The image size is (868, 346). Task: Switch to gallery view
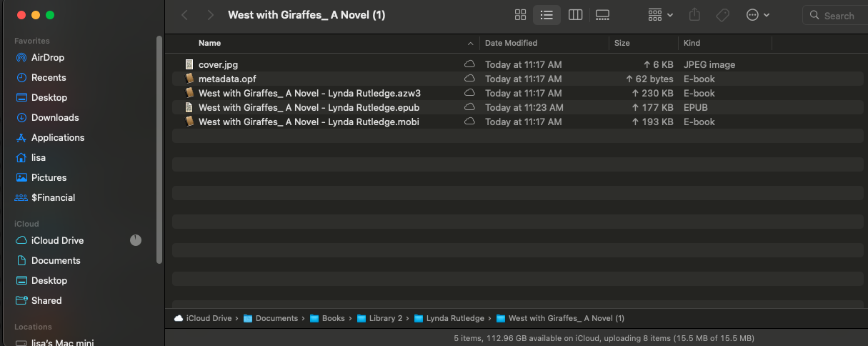tap(602, 15)
